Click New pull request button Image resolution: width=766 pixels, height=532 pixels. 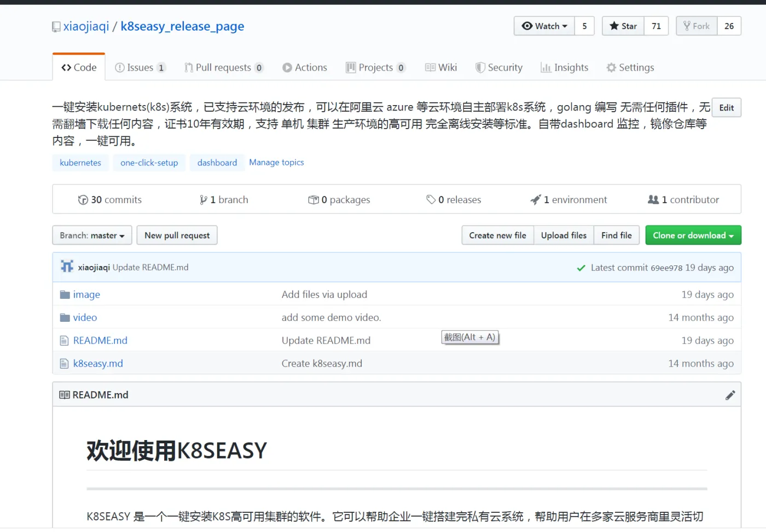click(177, 235)
